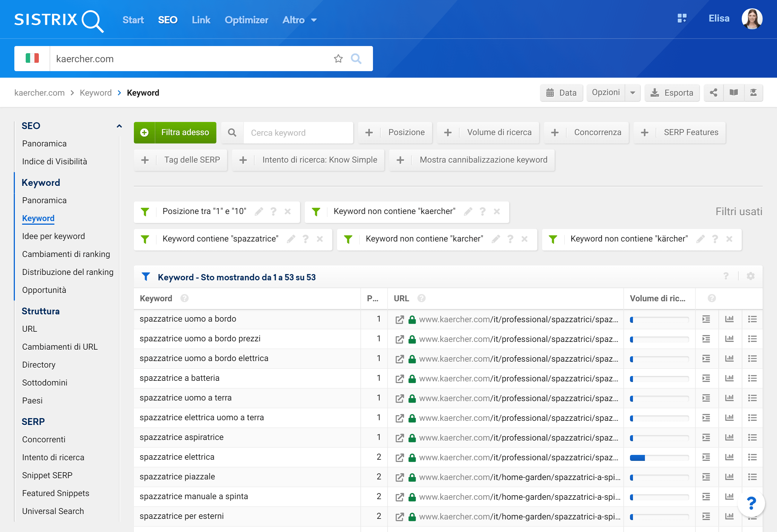
Task: Open Cambiamenti di ranking in sidebar
Action: click(x=66, y=254)
